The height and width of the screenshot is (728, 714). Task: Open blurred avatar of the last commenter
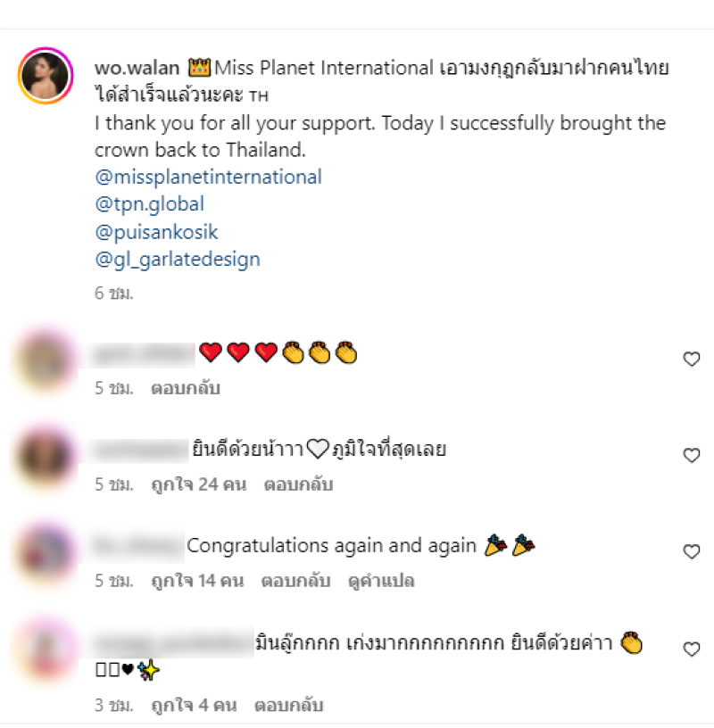46,649
